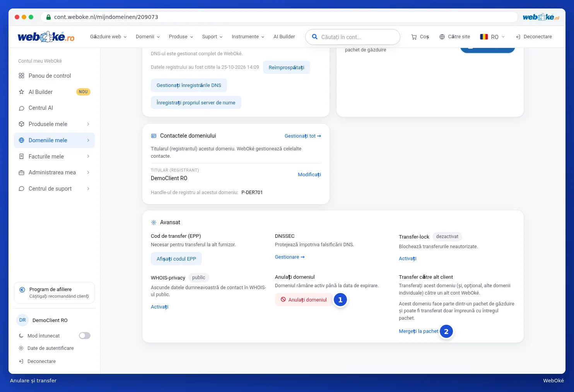
Task: Click the dezactivat Transfer-lock status badge
Action: click(x=447, y=237)
